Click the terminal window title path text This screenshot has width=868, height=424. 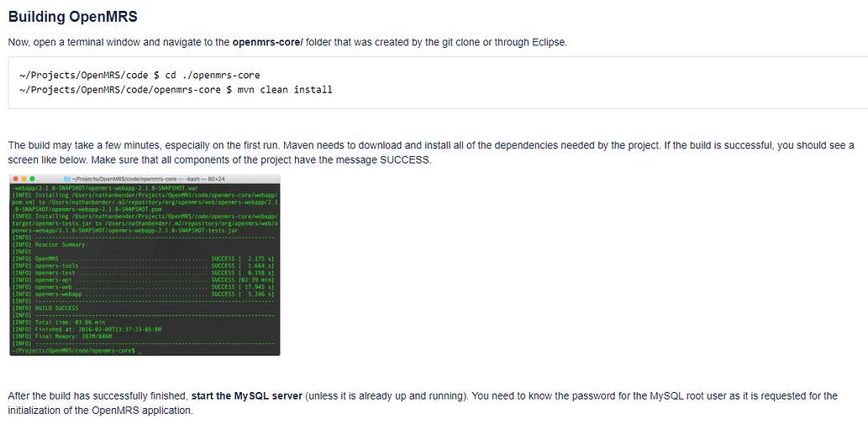pyautogui.click(x=148, y=179)
